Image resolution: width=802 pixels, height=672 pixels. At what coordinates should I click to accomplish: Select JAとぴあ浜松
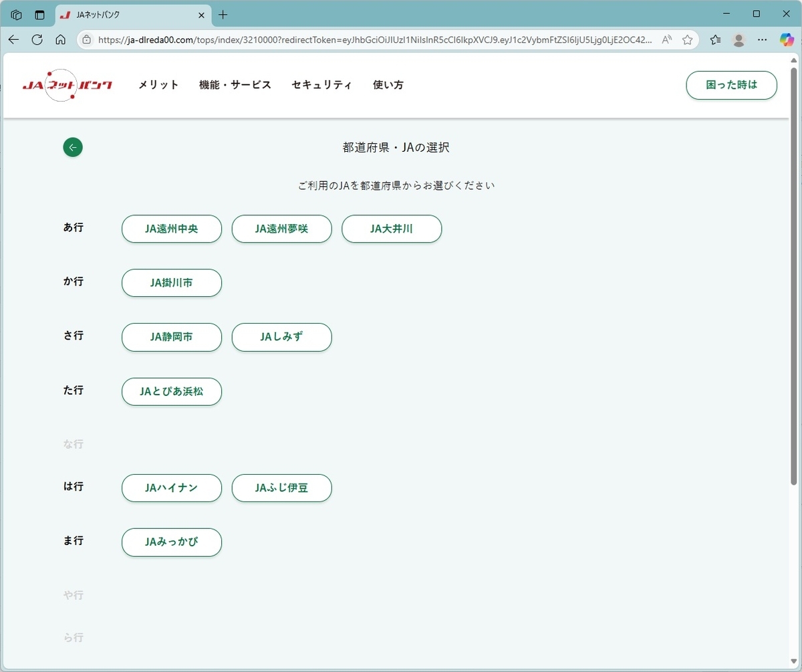tap(172, 392)
